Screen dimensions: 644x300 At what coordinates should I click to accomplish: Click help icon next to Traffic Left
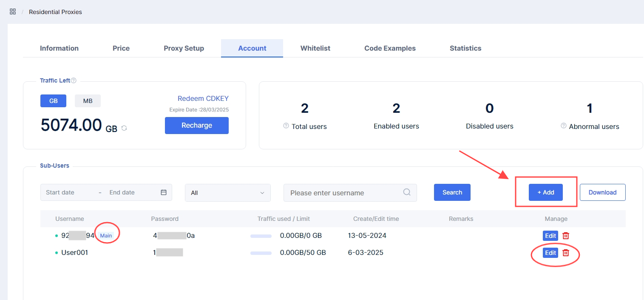tap(74, 80)
